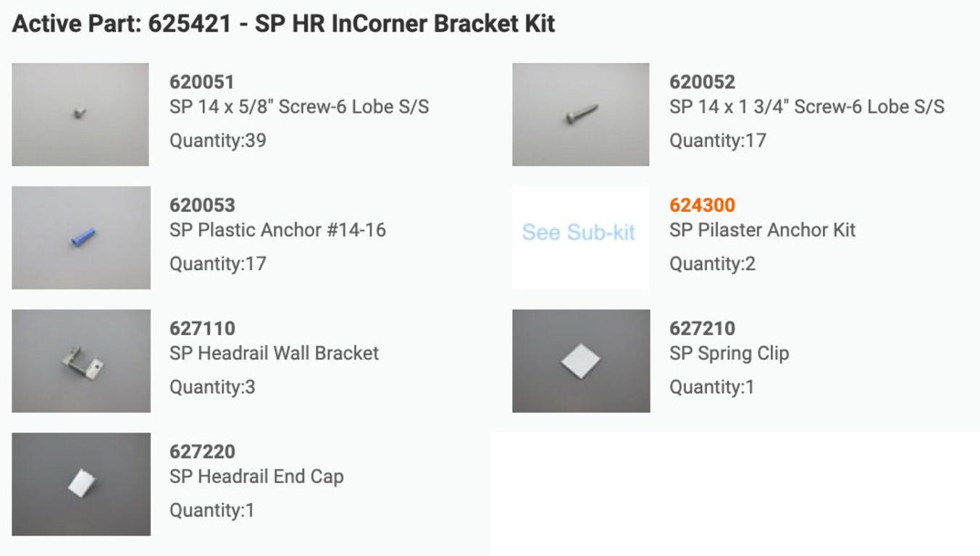The height and width of the screenshot is (556, 980).
Task: Select part number 627210
Action: click(x=702, y=329)
